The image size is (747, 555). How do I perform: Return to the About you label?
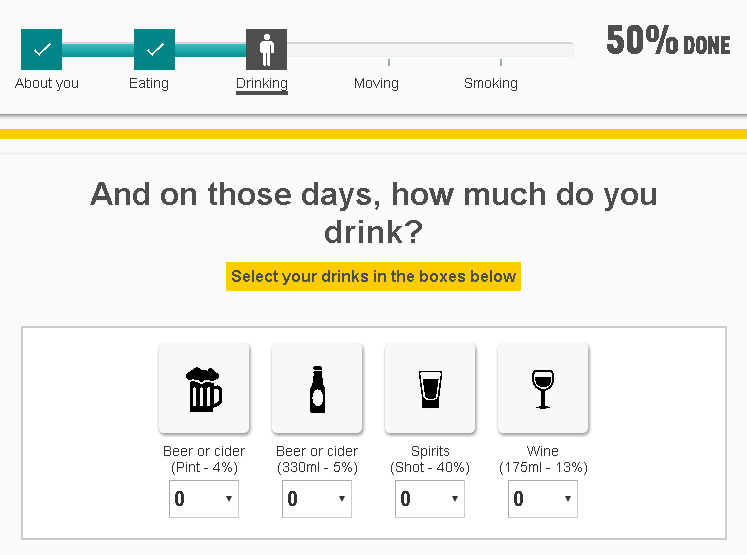47,83
